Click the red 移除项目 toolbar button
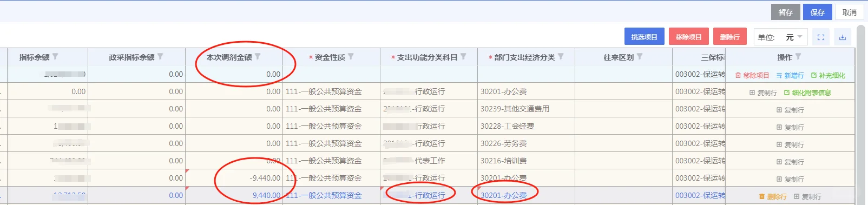The image size is (868, 205). pos(688,37)
